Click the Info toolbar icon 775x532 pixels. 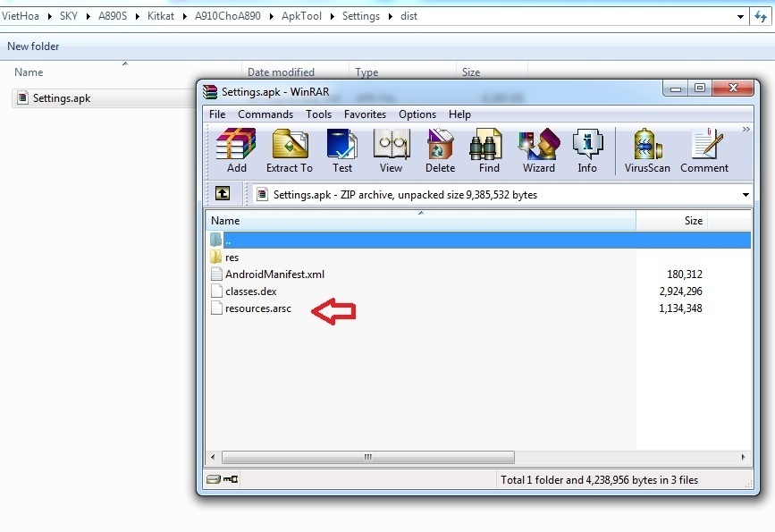pos(587,150)
